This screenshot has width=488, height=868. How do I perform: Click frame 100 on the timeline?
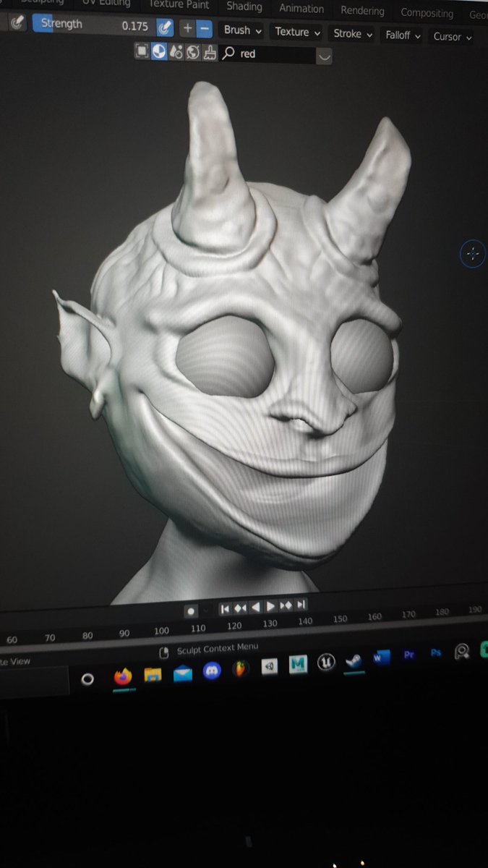[x=161, y=631]
